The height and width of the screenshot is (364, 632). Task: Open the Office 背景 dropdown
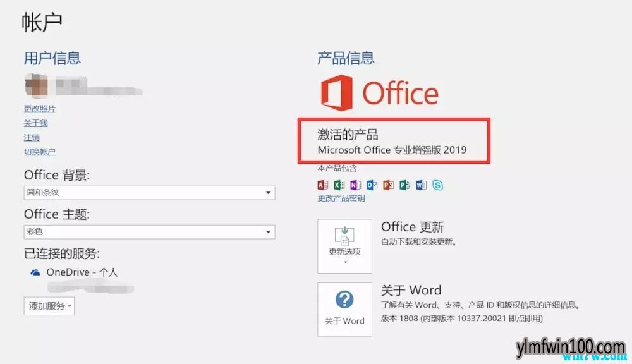pos(150,193)
